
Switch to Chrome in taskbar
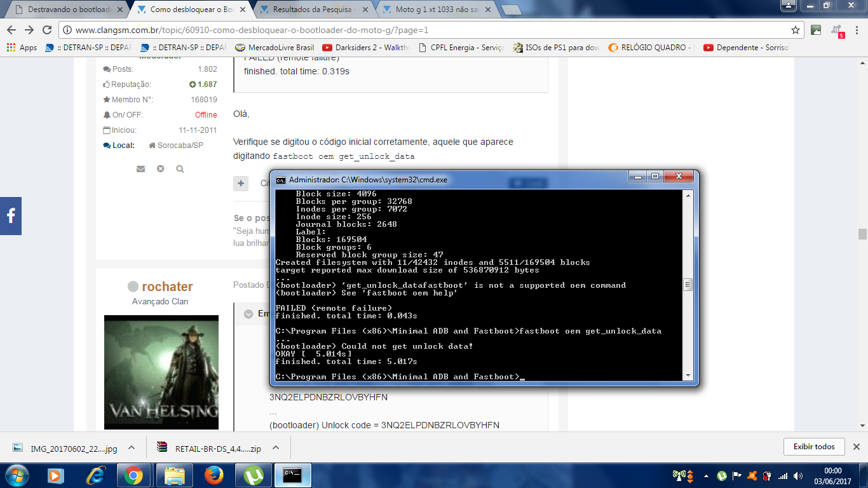coord(133,475)
